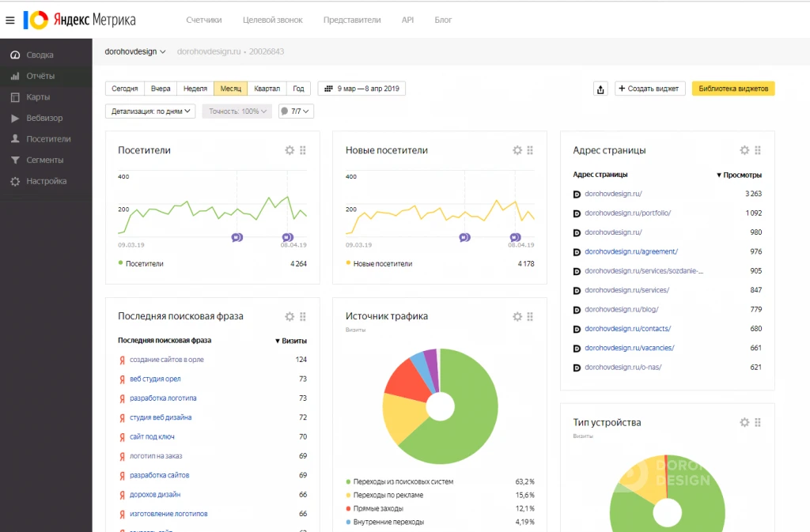The image size is (810, 532).
Task: Click the Карты sidebar icon
Action: [x=15, y=97]
